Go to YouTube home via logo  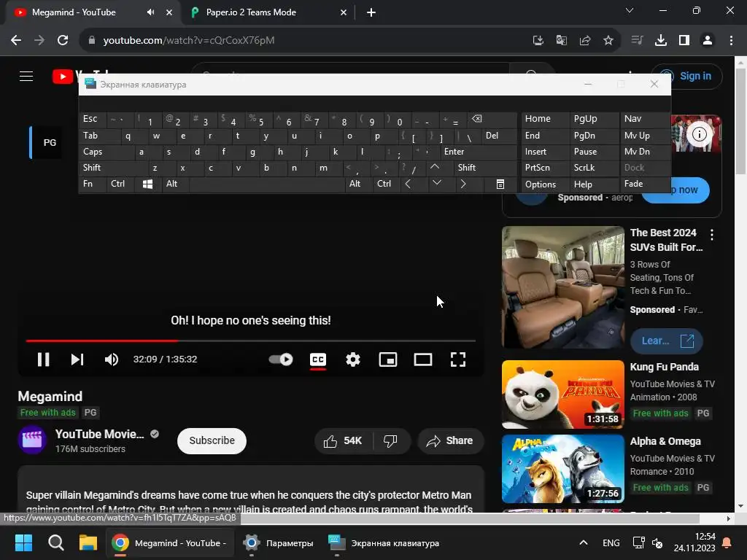(64, 76)
